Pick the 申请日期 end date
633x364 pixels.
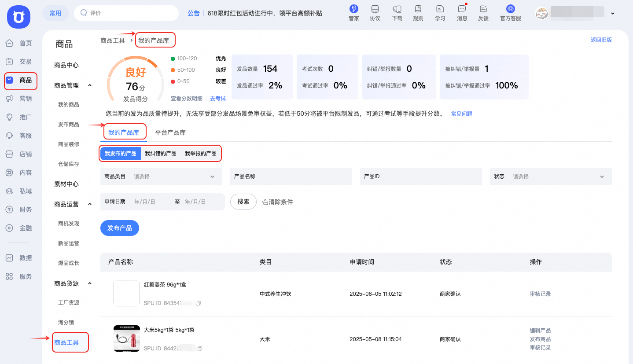196,202
